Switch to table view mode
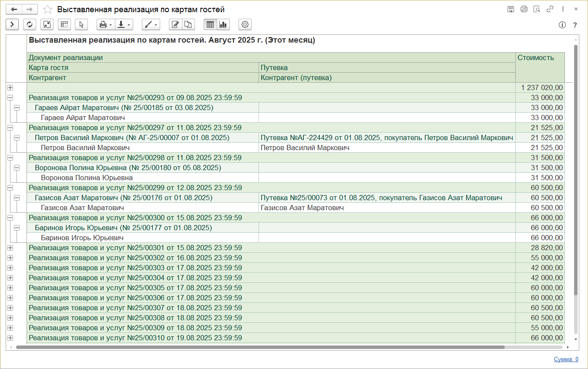Viewport: 588px width, 369px height. [210, 24]
